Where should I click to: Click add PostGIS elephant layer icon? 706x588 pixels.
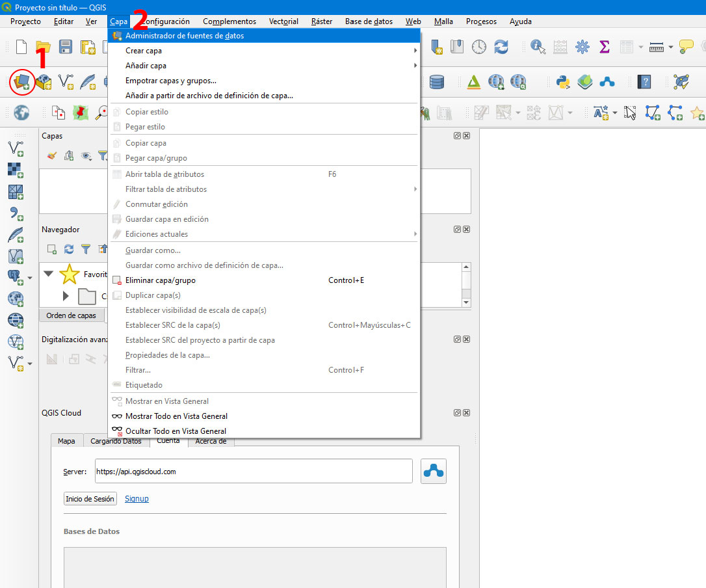point(16,276)
